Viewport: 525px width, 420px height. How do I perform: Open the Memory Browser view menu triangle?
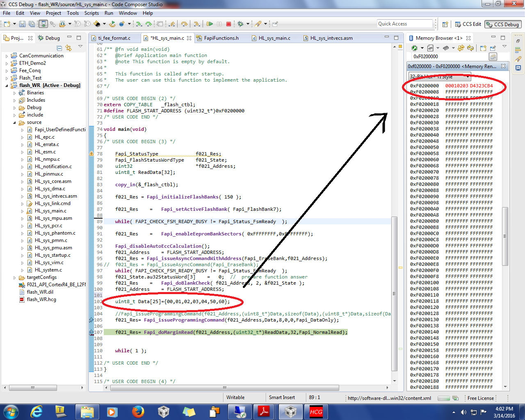[x=504, y=47]
